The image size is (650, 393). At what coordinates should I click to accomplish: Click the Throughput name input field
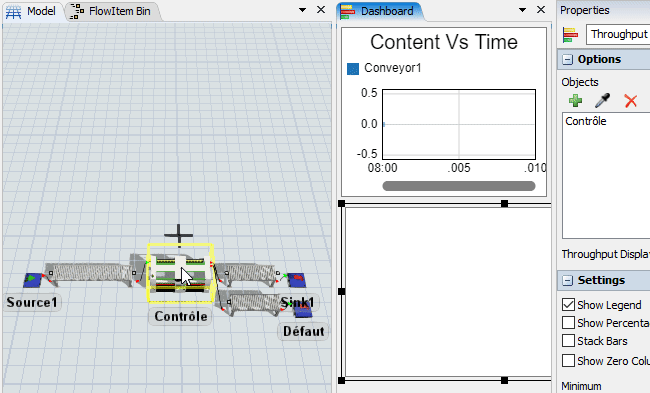(x=618, y=34)
